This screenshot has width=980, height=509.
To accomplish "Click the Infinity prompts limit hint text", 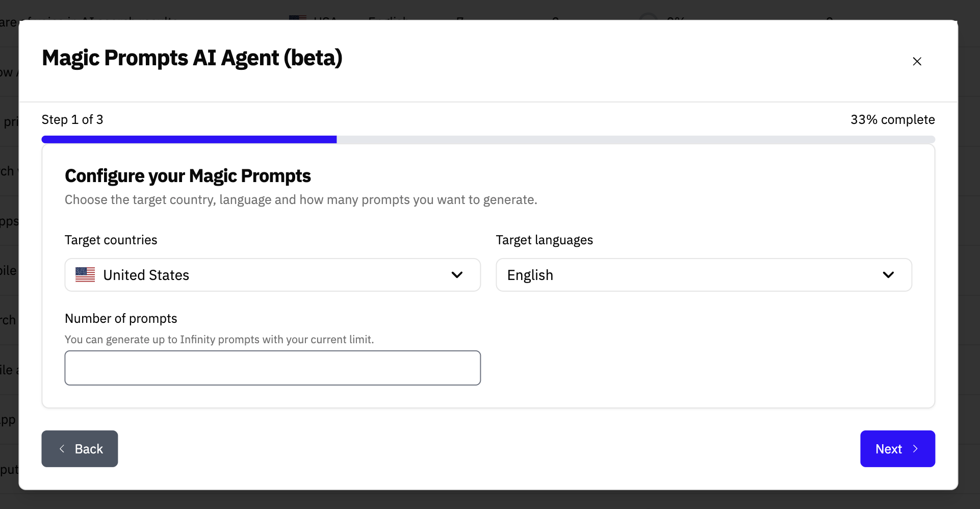I will point(219,340).
